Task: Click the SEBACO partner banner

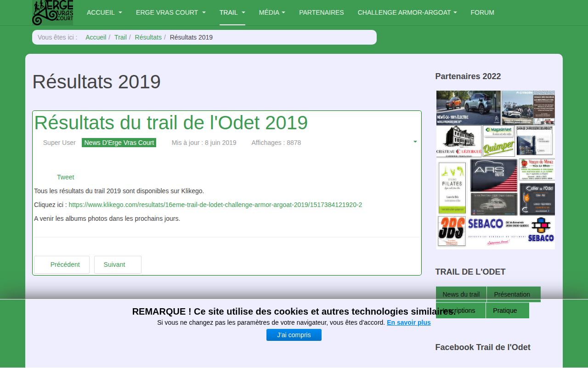Action: coord(511,232)
